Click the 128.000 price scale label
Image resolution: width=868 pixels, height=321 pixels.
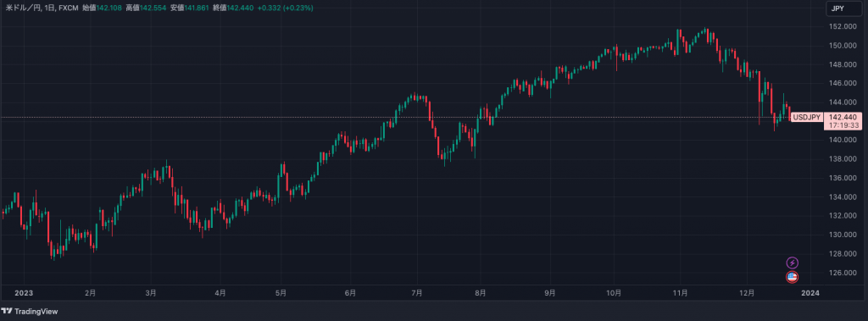pos(843,253)
